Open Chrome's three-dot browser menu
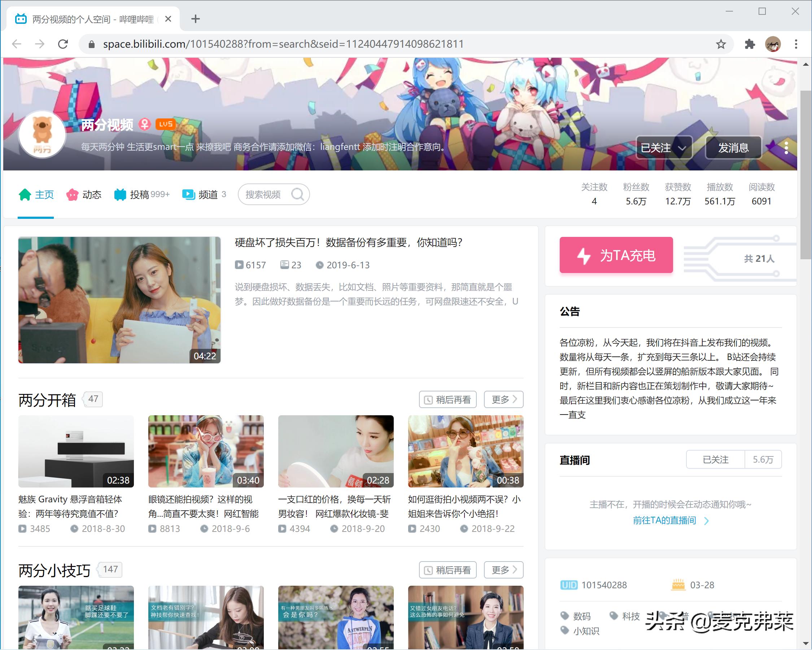 pos(795,44)
